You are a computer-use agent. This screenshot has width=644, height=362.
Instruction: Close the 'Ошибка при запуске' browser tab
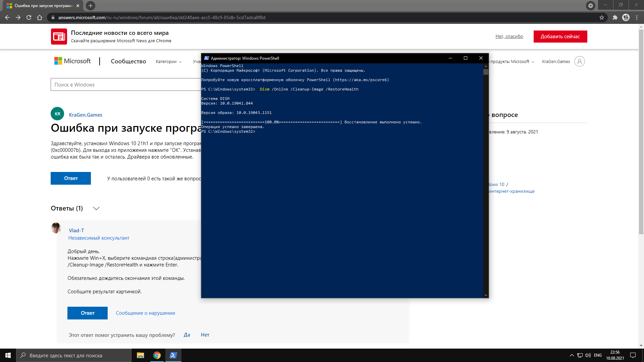pyautogui.click(x=78, y=6)
